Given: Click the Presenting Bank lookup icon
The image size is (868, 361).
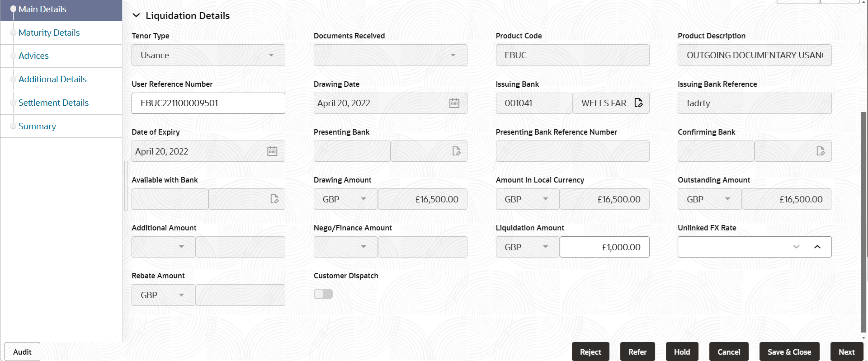Looking at the screenshot, I should [457, 151].
